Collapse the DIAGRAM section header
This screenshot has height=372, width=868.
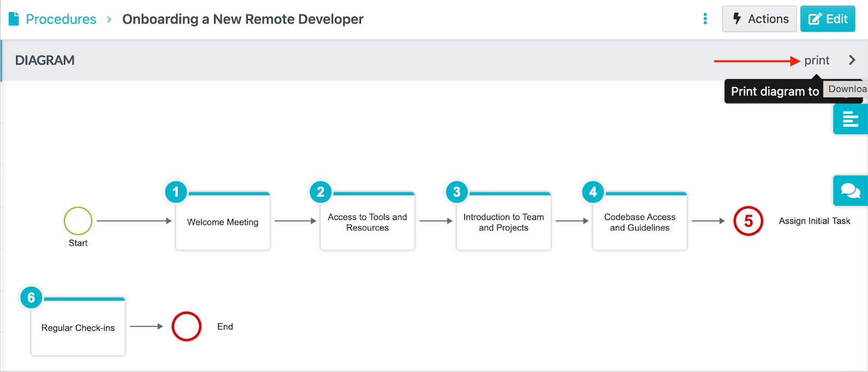[x=45, y=60]
